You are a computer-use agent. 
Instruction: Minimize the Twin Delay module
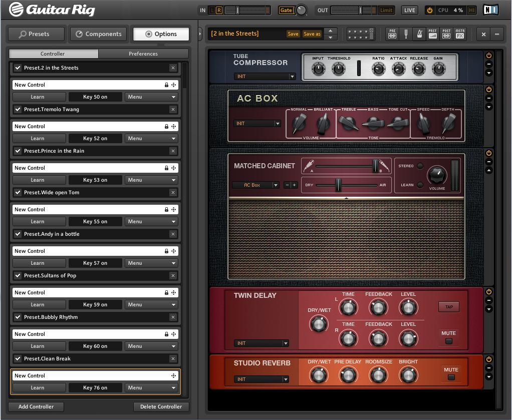point(488,300)
